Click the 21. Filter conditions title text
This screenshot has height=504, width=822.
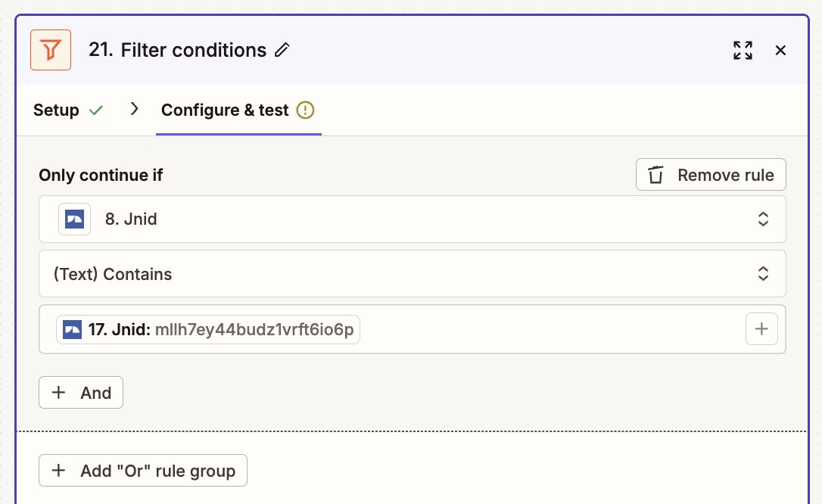(x=178, y=50)
